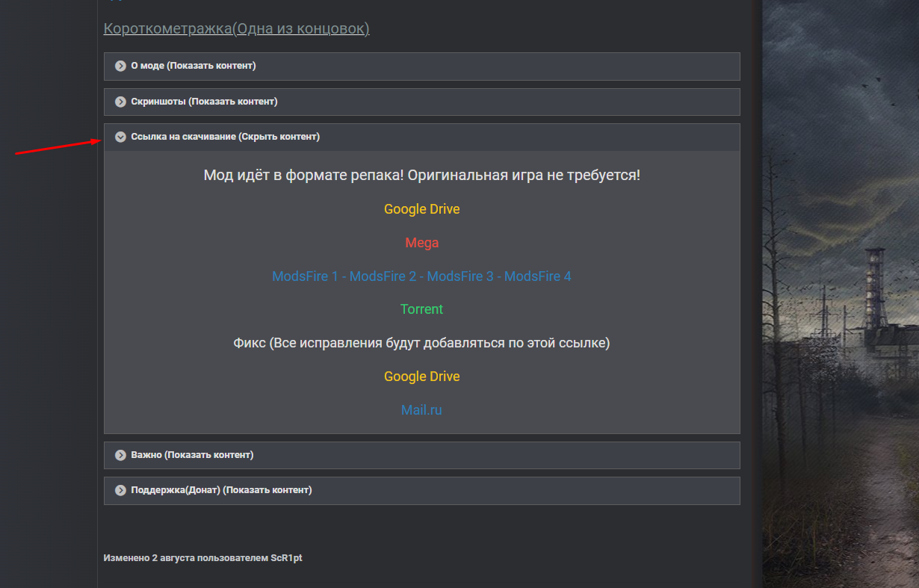This screenshot has width=919, height=588.
Task: Open the Google Drive link for the repack
Action: coord(421,209)
